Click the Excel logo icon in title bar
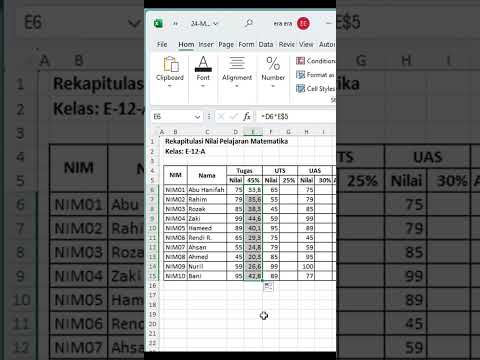Screen dimensions: 480x360 [x=158, y=23]
